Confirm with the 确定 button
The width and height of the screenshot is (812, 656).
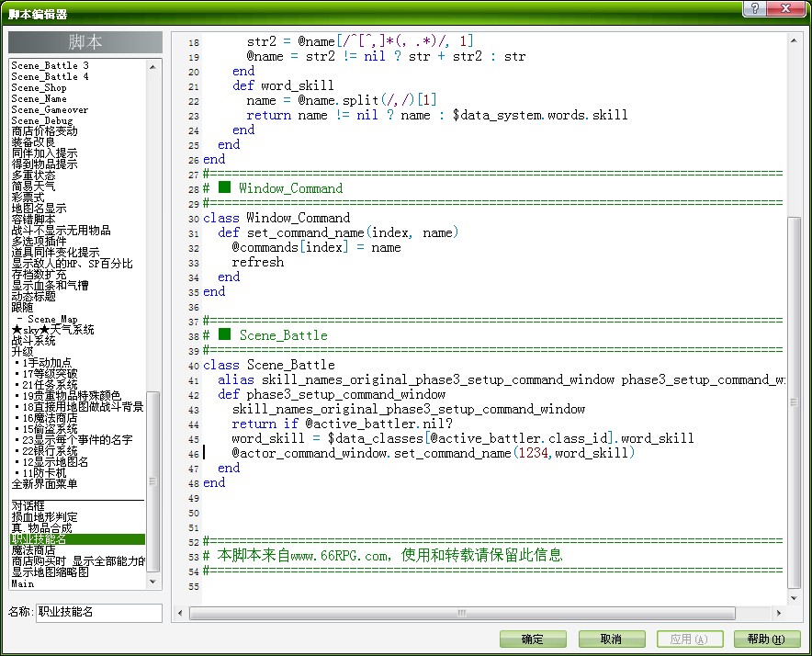click(533, 639)
